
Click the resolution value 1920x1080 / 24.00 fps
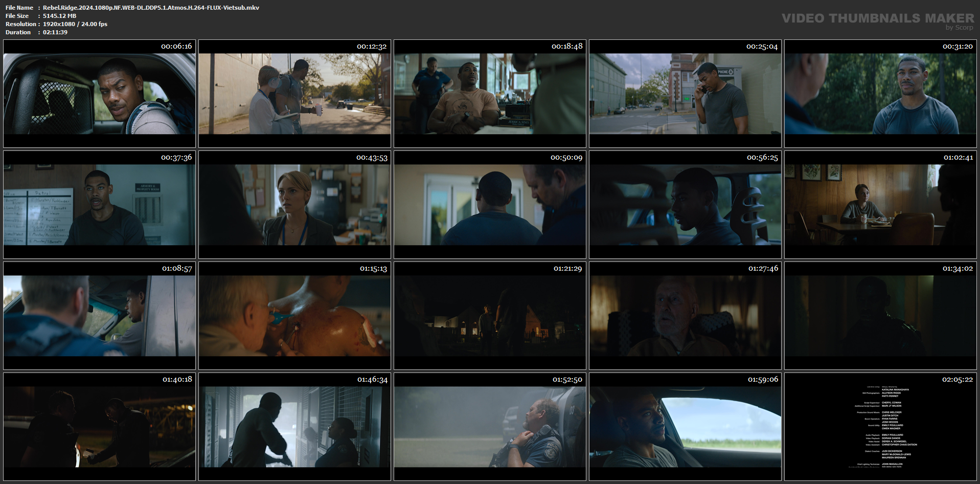click(x=75, y=24)
